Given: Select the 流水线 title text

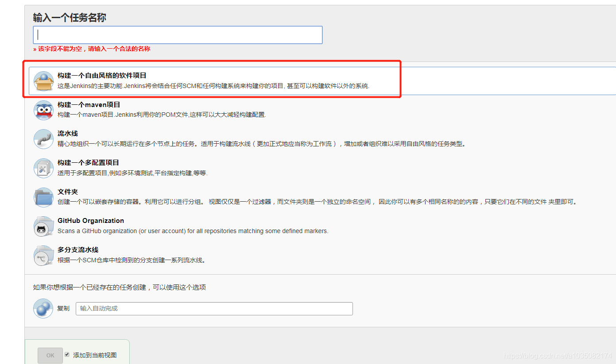Looking at the screenshot, I should point(68,134).
